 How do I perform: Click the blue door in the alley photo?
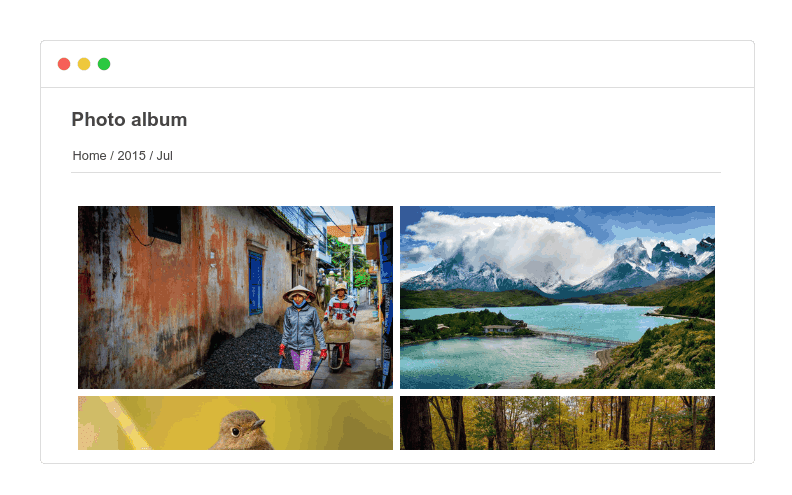tap(256, 282)
